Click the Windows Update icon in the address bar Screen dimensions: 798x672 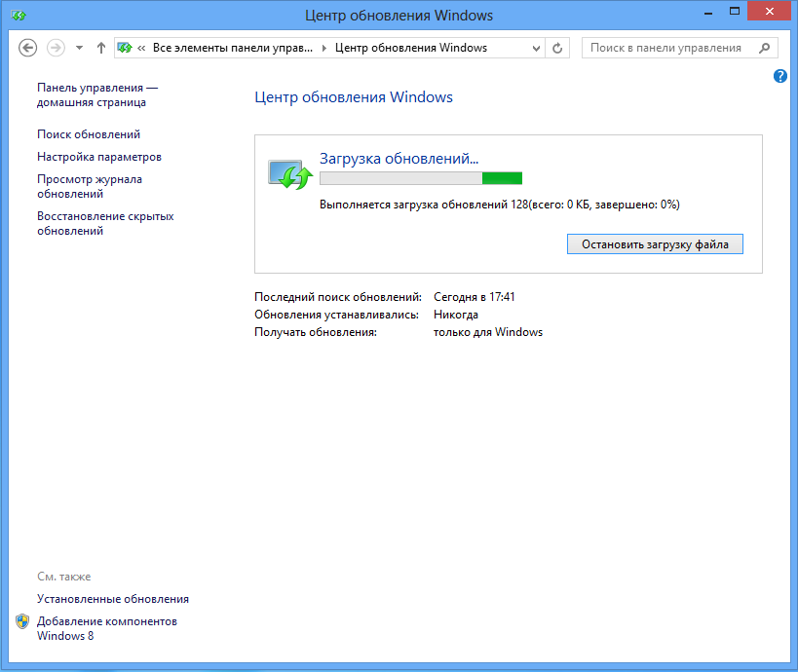(126, 48)
